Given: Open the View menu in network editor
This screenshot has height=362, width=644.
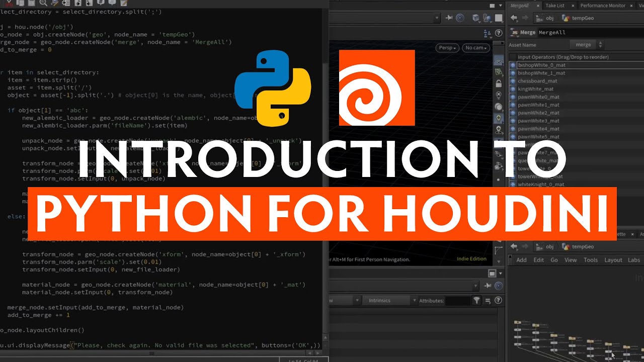Looking at the screenshot, I should point(571,260).
